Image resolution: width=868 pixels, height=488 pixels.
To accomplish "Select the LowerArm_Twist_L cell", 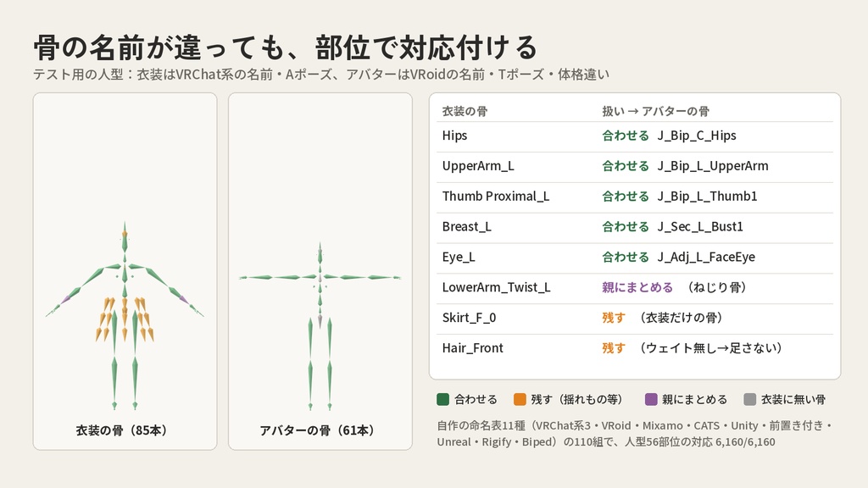I will coord(496,288).
